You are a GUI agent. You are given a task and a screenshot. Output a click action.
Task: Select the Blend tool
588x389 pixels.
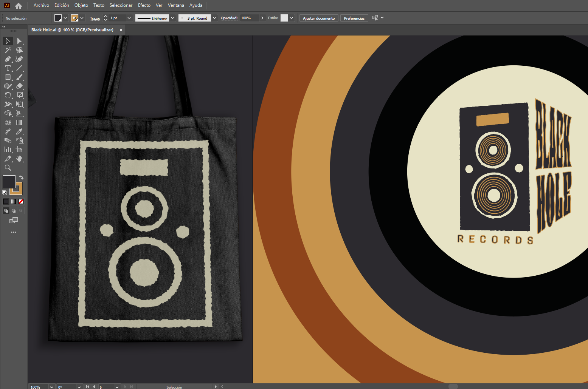[x=8, y=140]
